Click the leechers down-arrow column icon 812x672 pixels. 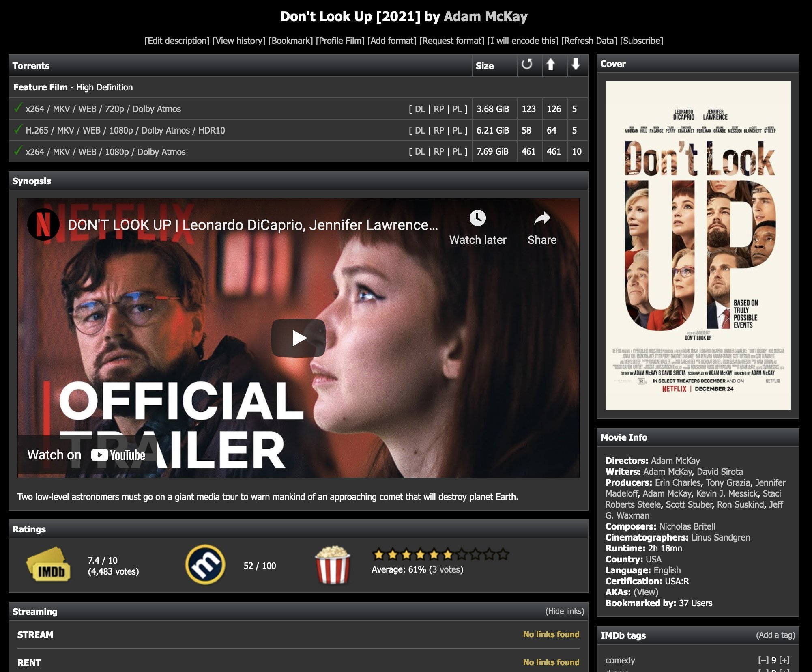click(576, 64)
